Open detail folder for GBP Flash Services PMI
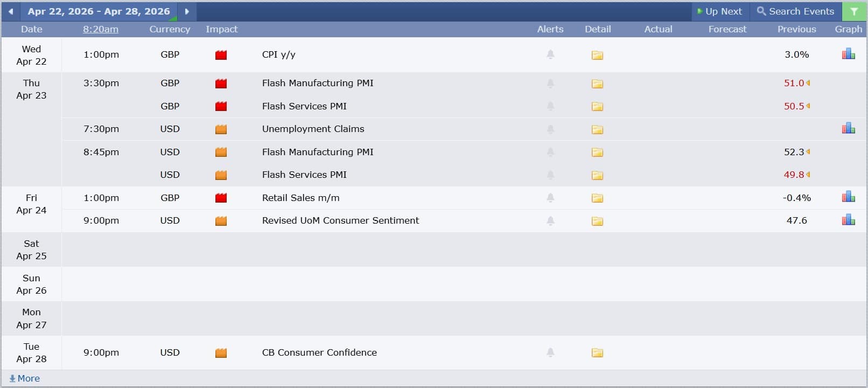This screenshot has height=388, width=868. coord(597,107)
